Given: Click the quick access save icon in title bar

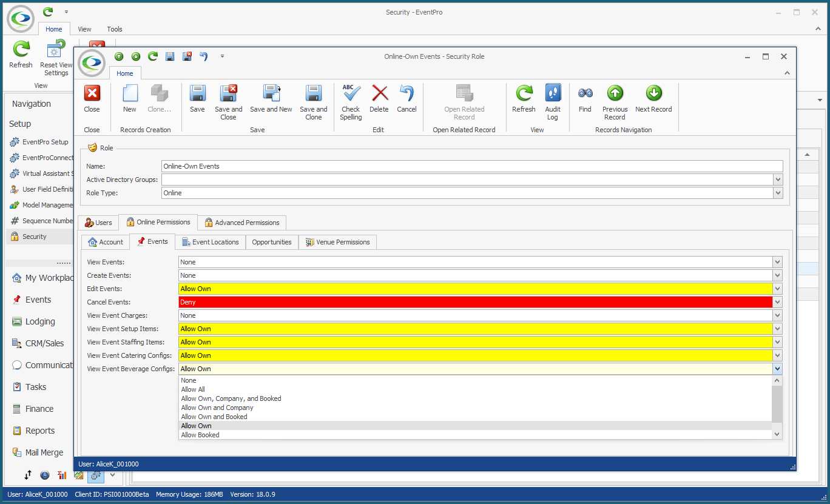Looking at the screenshot, I should click(170, 56).
